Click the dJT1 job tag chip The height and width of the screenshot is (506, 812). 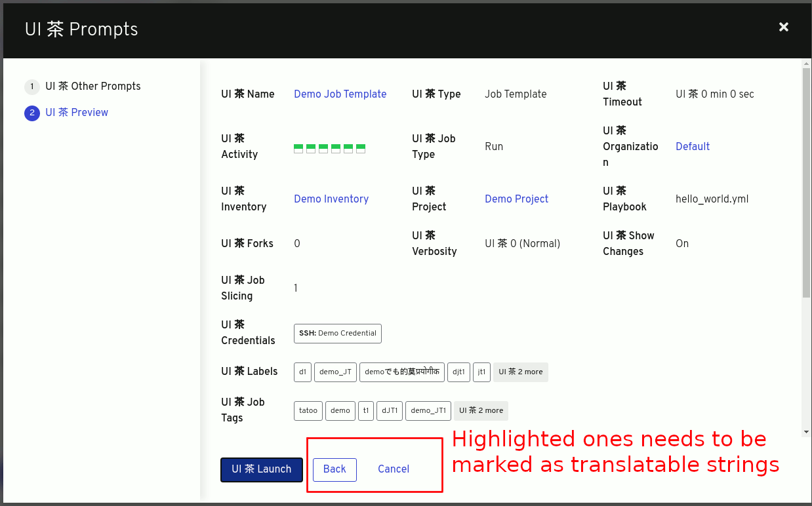coord(390,410)
